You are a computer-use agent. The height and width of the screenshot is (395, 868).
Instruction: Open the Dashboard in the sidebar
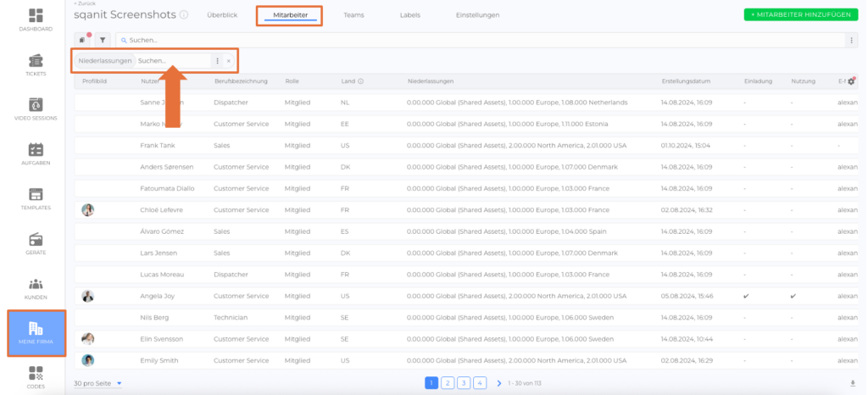36,20
